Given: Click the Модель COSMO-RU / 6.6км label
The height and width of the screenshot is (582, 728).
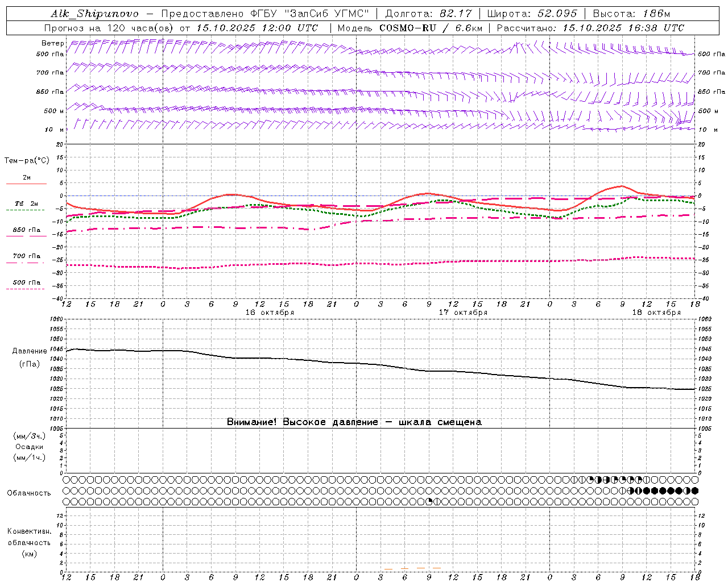Looking at the screenshot, I should 409,28.
